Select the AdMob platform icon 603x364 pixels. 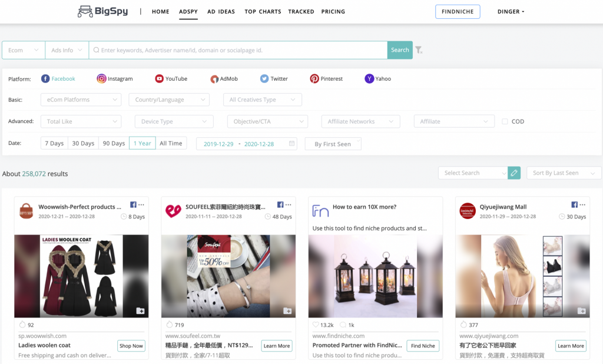click(x=214, y=79)
